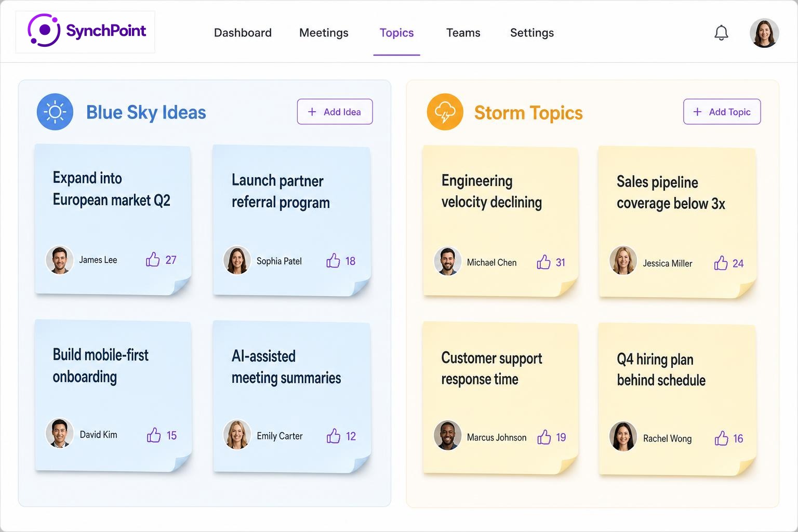Click the author name Rachel Wong

[x=668, y=438]
